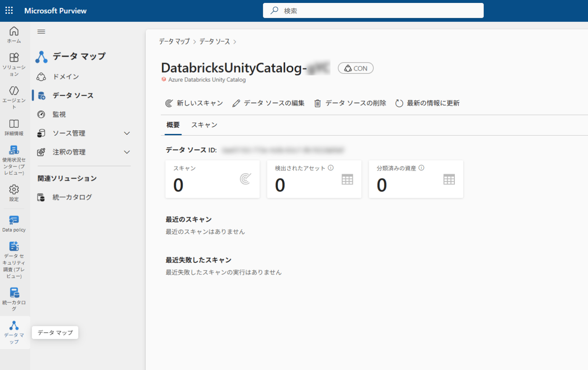This screenshot has width=588, height=370.
Task: Click the データ マップ logo icon in the sidebar header
Action: pyautogui.click(x=41, y=57)
